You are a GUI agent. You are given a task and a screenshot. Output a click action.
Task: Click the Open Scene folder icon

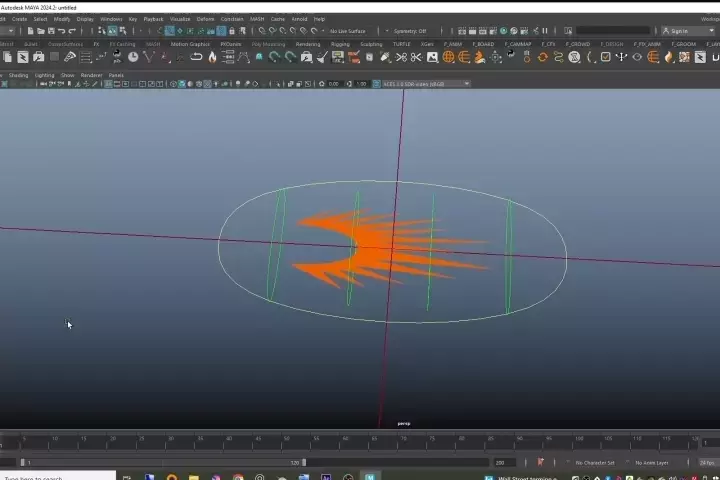click(41, 31)
